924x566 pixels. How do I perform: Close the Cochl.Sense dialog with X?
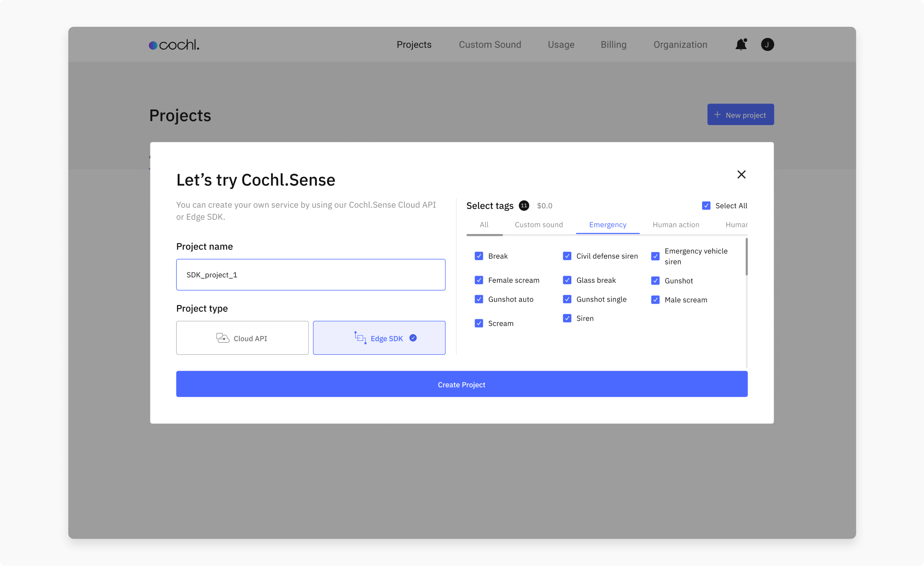coord(741,174)
